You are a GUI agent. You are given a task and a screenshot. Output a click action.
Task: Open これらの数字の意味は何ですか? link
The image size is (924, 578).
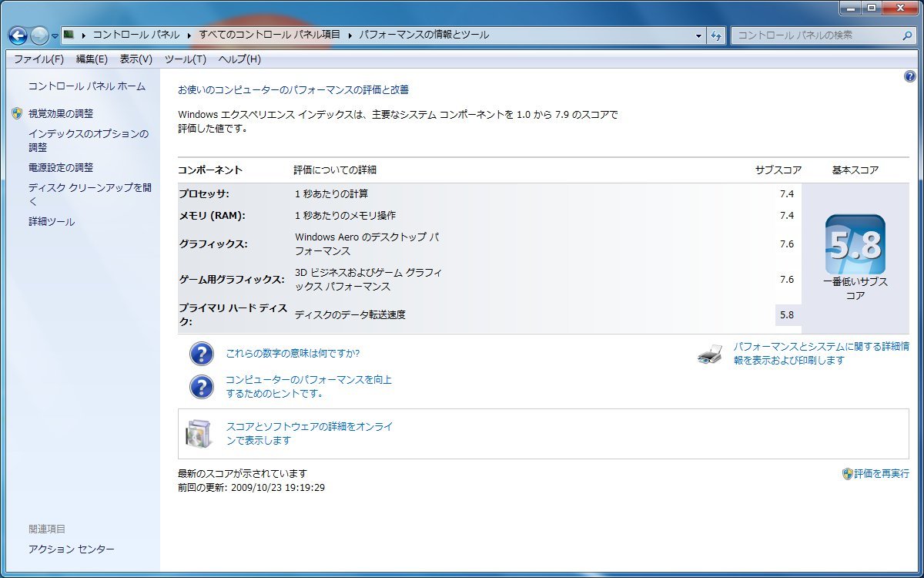(293, 354)
